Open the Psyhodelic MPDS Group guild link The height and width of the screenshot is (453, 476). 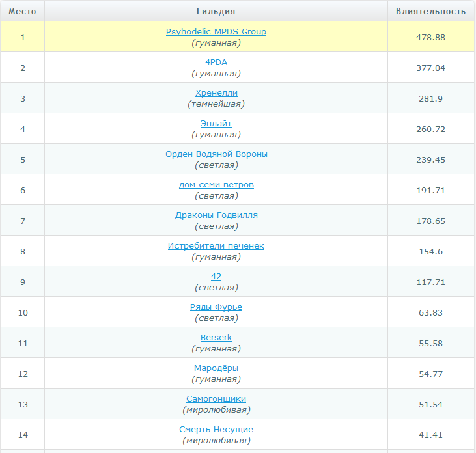pyautogui.click(x=216, y=31)
